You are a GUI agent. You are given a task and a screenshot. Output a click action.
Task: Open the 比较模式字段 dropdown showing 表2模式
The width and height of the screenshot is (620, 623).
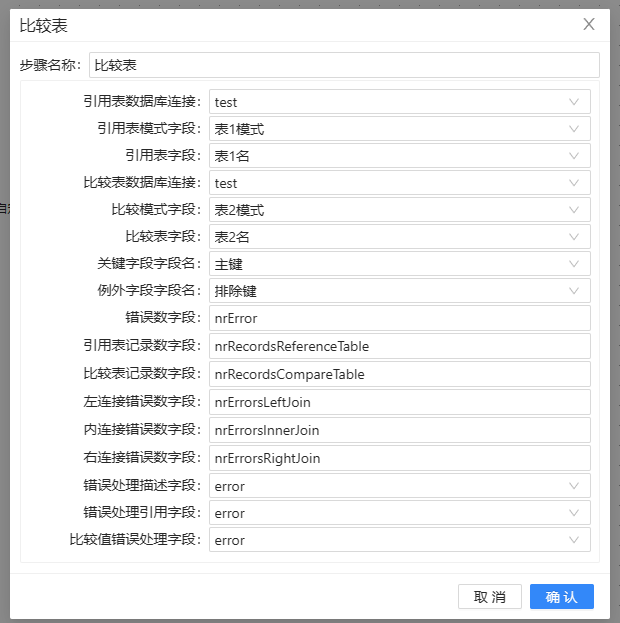(x=399, y=210)
